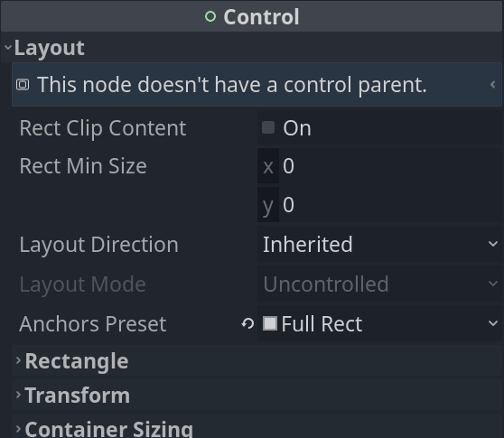Click the Rect Min Size y value field
Viewport: 504px width, 438px height.
pyautogui.click(x=390, y=204)
